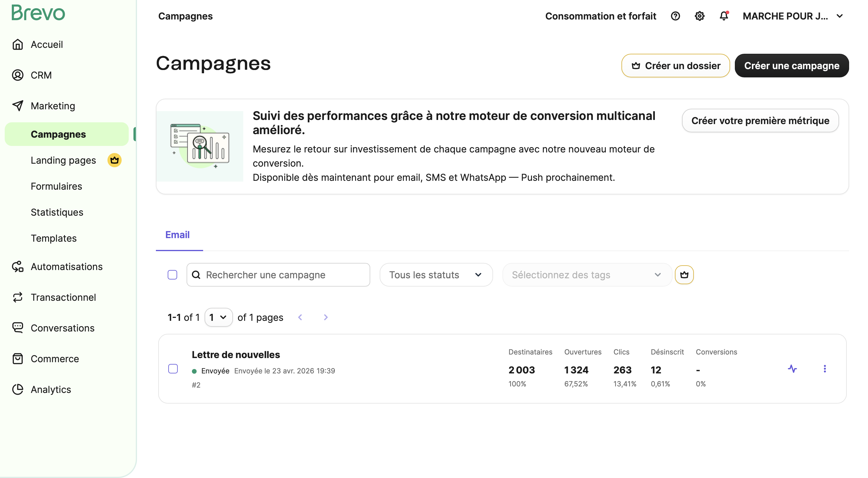Click the Marketing paper plane icon
The height and width of the screenshot is (478, 868).
coord(18,105)
